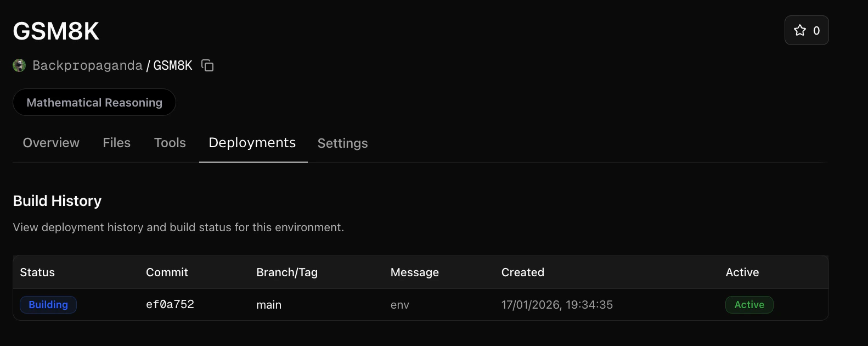Click the Backpropaganda avatar icon

pyautogui.click(x=20, y=65)
